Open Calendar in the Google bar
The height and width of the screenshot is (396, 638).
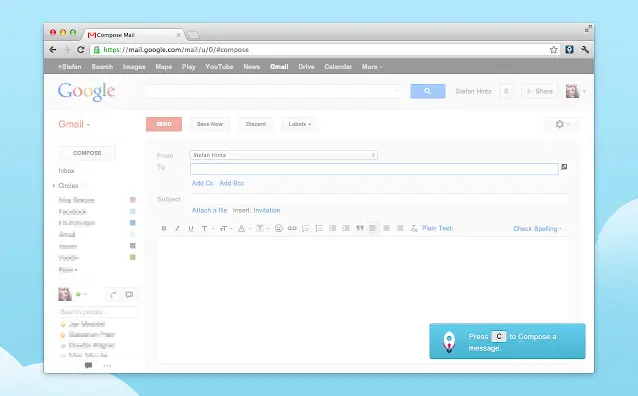click(338, 67)
